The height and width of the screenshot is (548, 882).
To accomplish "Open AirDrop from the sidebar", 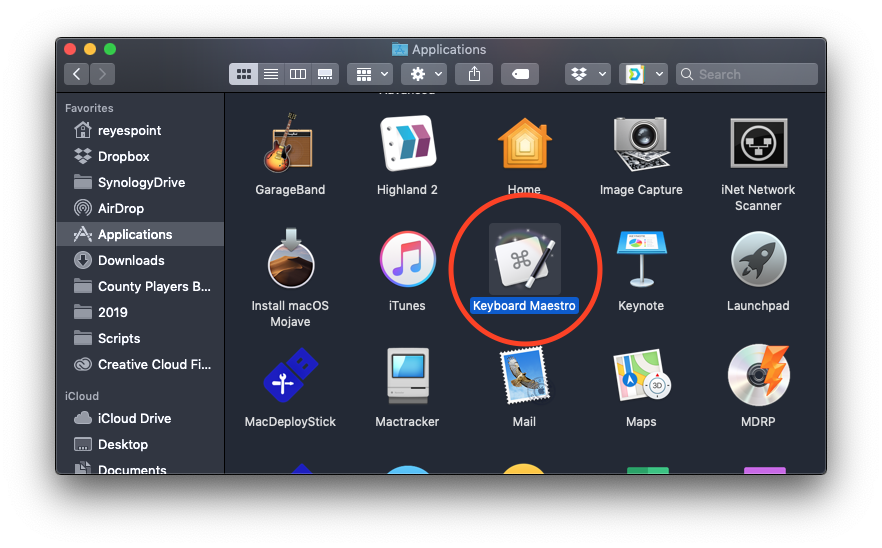I will [140, 208].
